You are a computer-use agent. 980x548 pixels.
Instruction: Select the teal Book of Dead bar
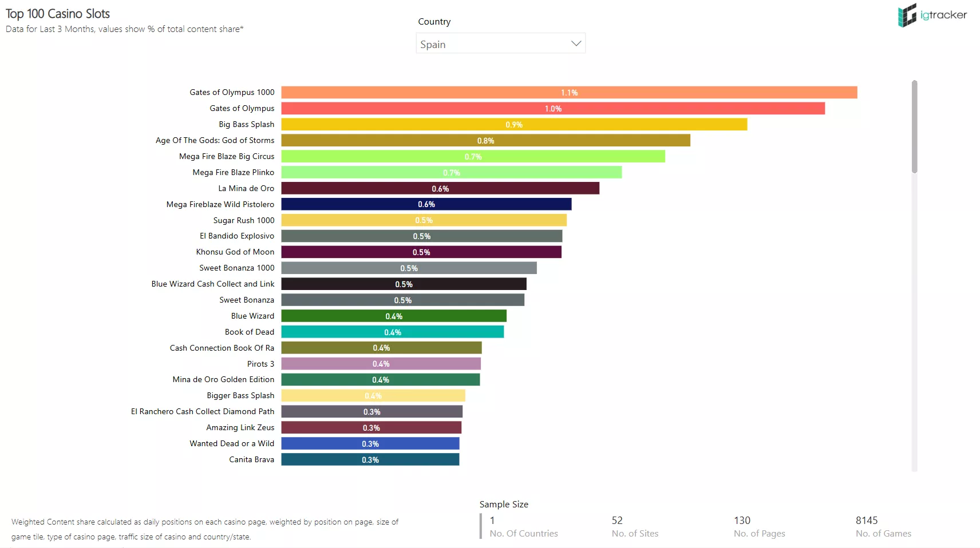[393, 332]
